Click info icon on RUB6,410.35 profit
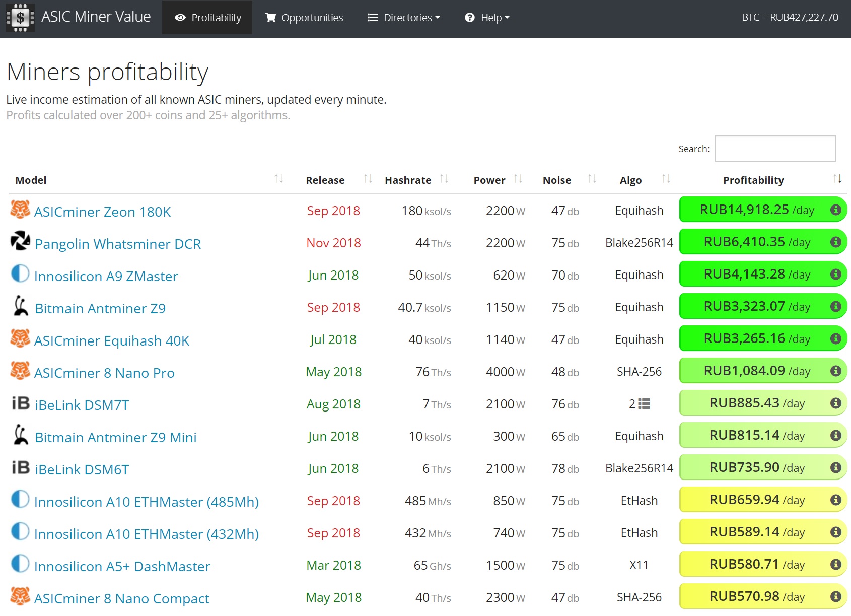851x616 pixels. [836, 242]
